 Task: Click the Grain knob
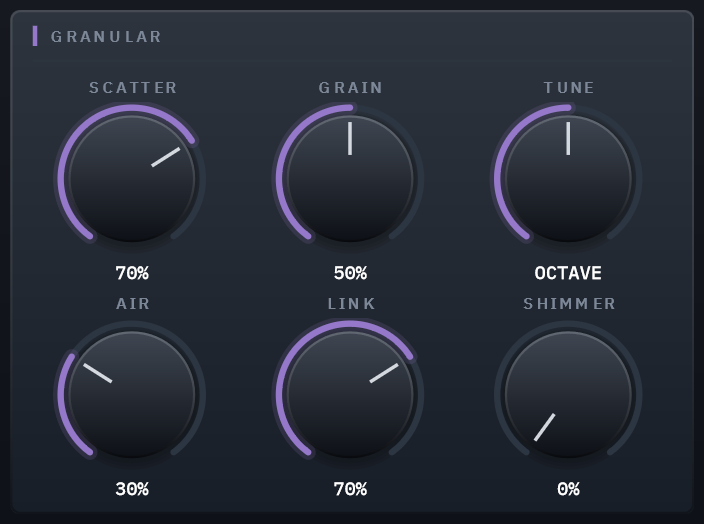click(x=350, y=179)
